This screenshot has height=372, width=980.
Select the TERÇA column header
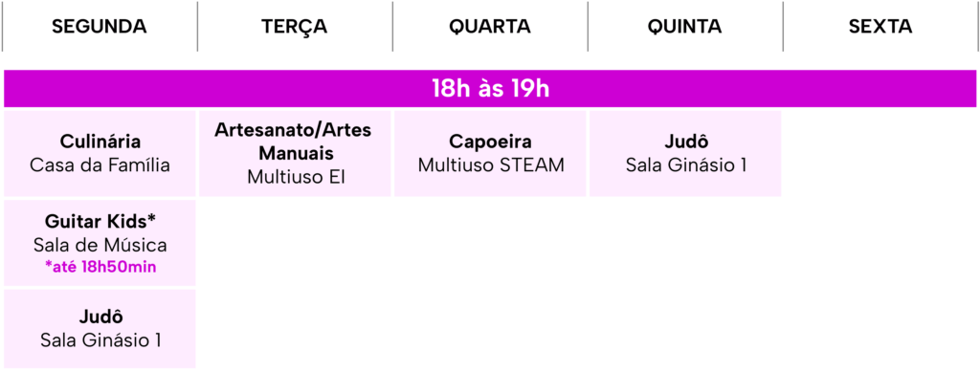click(295, 26)
